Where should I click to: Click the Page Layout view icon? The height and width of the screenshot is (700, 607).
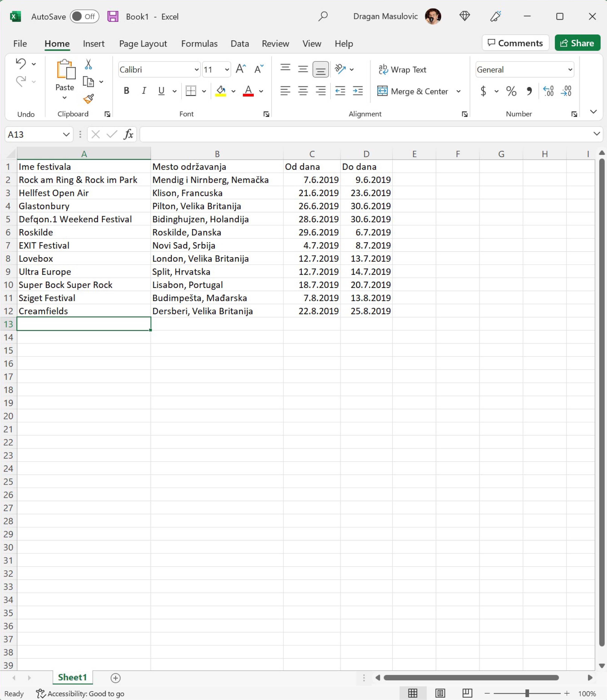click(440, 693)
